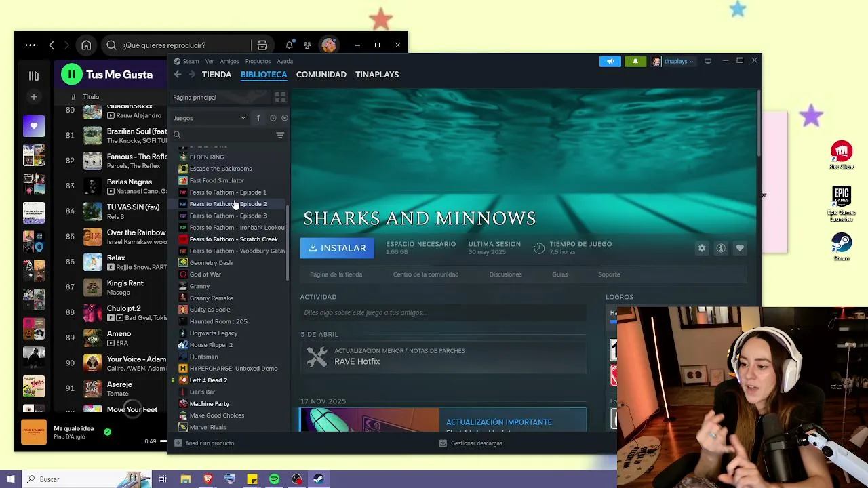Open Epic Games Launcher desktop icon
The height and width of the screenshot is (488, 868).
tap(842, 204)
